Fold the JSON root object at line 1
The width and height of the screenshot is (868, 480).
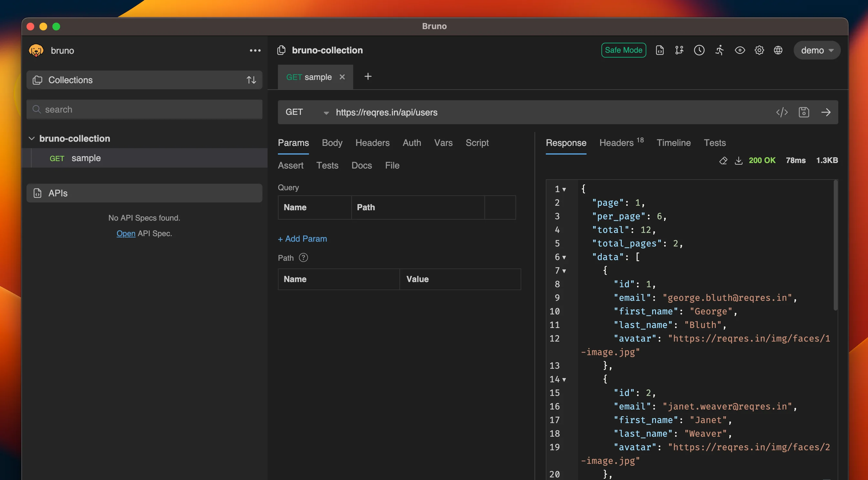click(564, 189)
